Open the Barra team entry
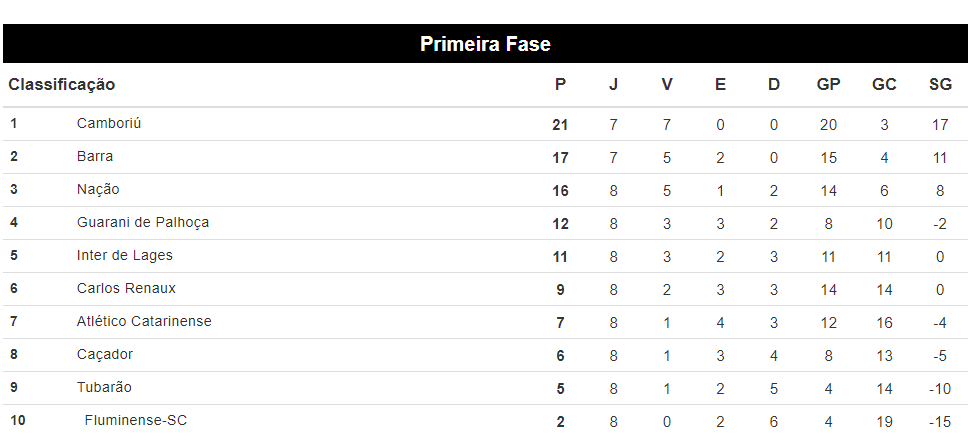 (95, 156)
